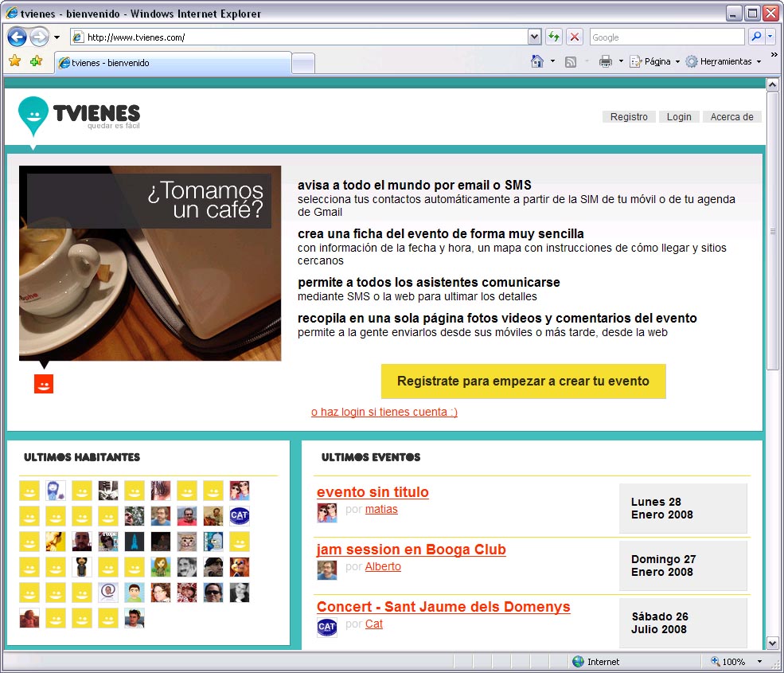The image size is (784, 673).
Task: Click the address bar URL field
Action: tap(298, 37)
